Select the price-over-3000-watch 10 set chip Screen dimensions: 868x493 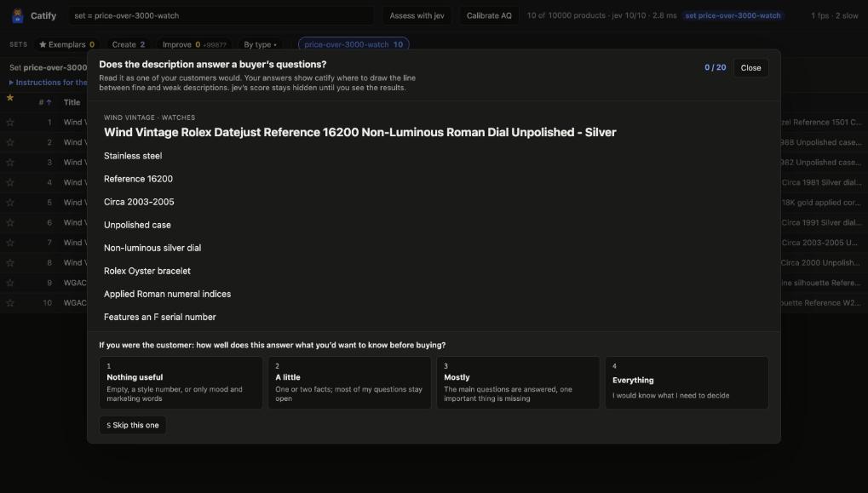point(354,45)
